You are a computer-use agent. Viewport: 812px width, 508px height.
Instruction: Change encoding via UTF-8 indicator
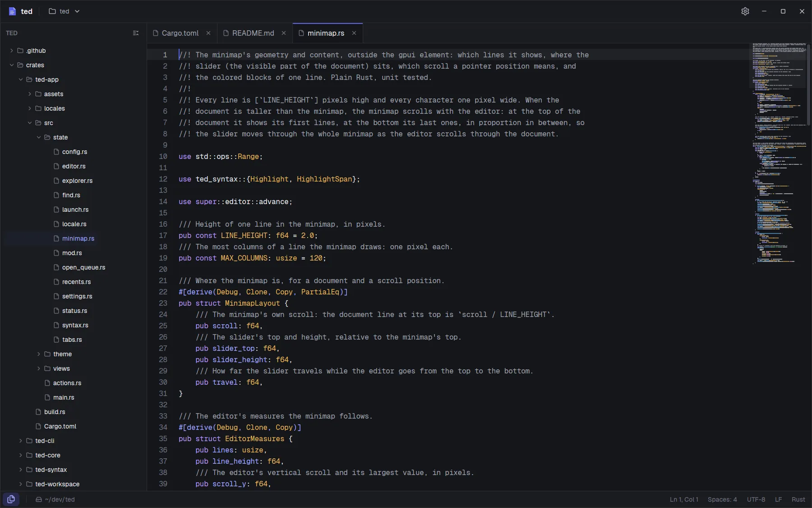(756, 499)
